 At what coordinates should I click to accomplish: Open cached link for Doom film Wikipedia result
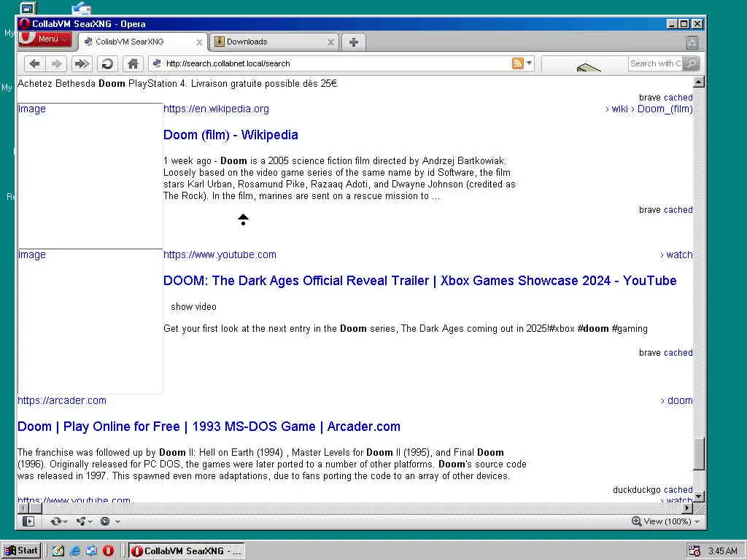pos(678,210)
